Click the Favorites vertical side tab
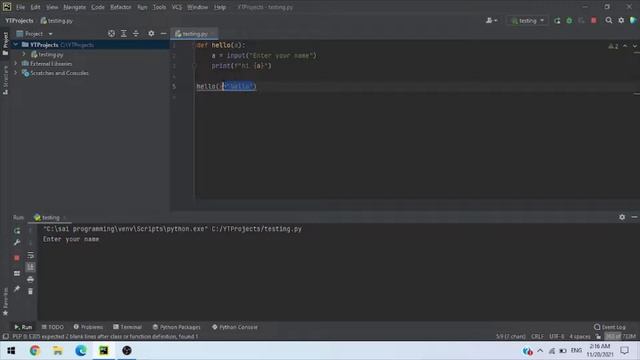 pyautogui.click(x=5, y=301)
